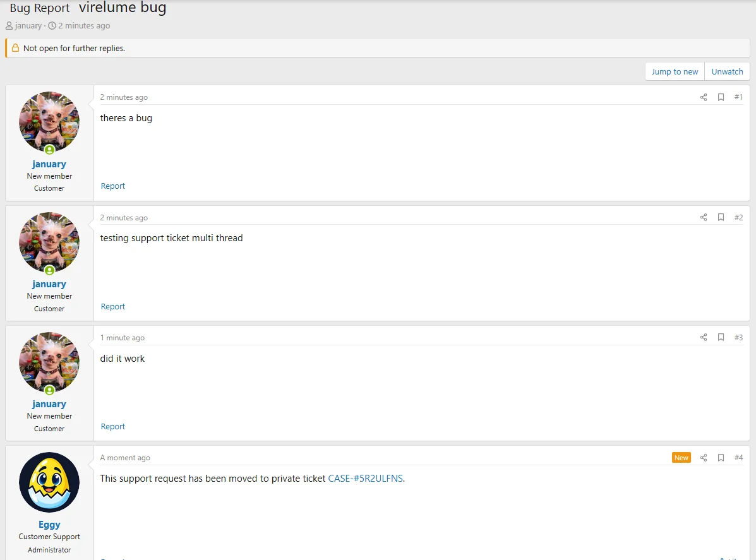Open Eggy's profile name link
The image size is (756, 560).
49,525
